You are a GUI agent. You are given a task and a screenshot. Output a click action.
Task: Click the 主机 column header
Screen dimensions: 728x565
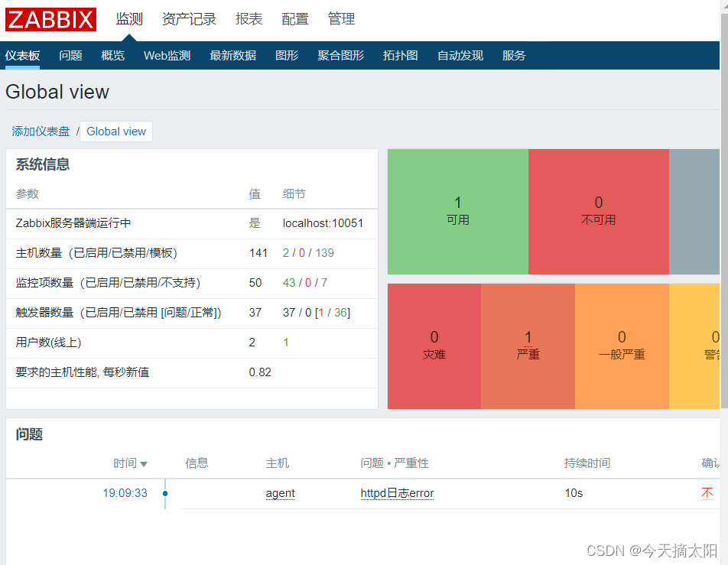pyautogui.click(x=277, y=463)
